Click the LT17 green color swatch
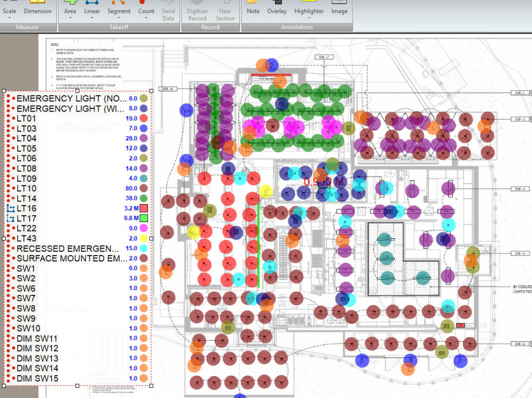The height and width of the screenshot is (398, 532). coord(144,218)
